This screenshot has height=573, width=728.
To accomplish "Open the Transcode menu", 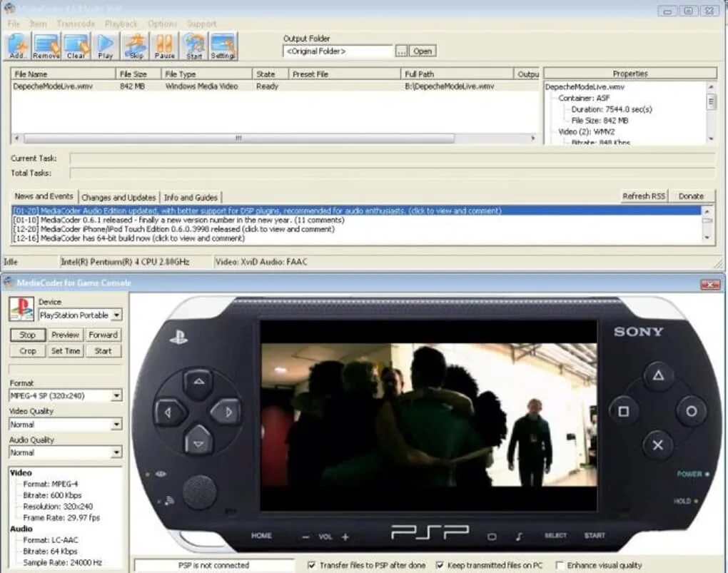I will pos(76,24).
